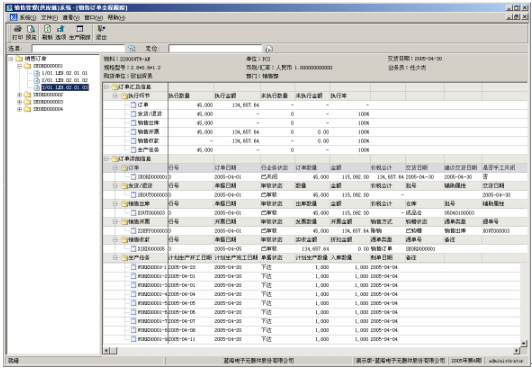Click the 退出 (Exit) toolbar icon
Viewport: 532px width, 368px height.
pos(101,33)
